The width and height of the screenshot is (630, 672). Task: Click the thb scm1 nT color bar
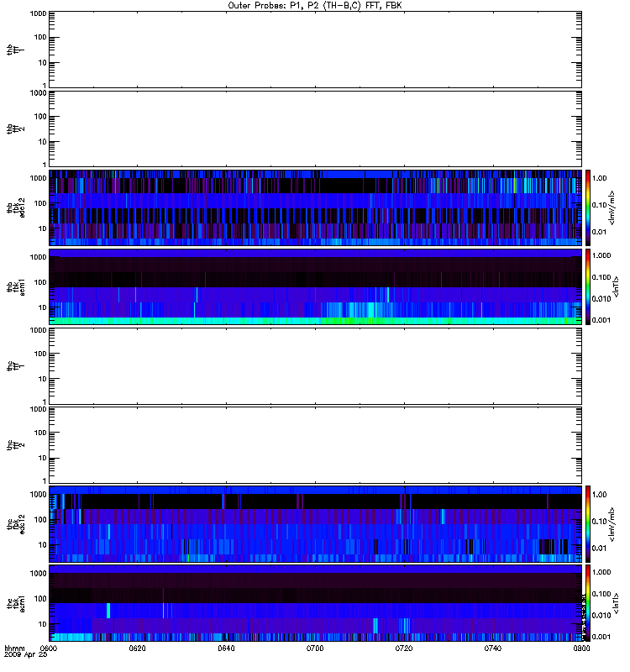[x=588, y=286]
